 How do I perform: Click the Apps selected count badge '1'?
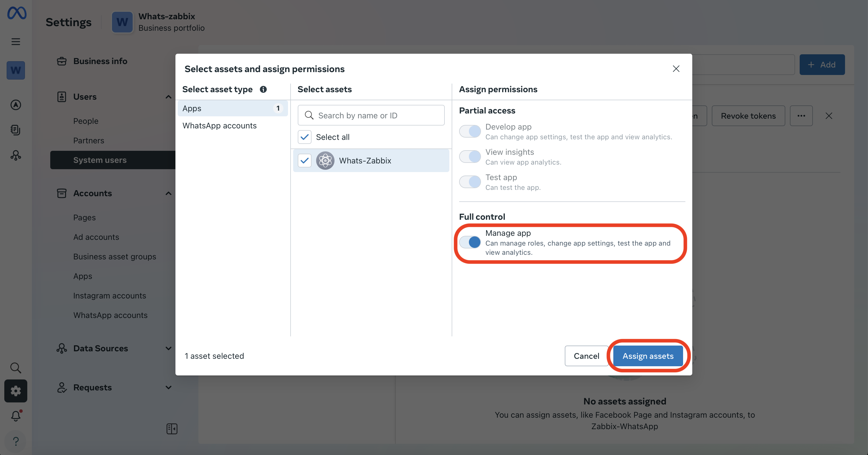click(x=278, y=109)
